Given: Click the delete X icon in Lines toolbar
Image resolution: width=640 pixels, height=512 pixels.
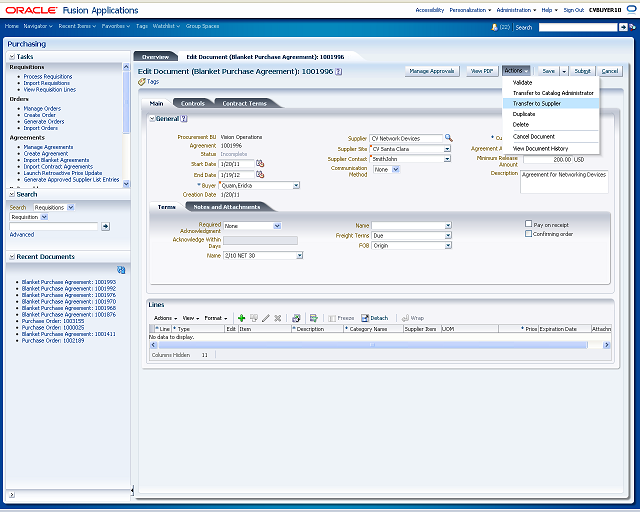Looking at the screenshot, I should coord(278,318).
